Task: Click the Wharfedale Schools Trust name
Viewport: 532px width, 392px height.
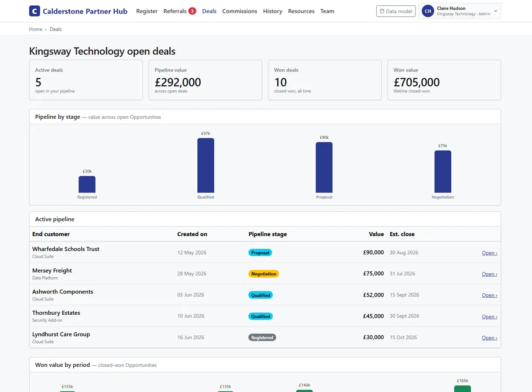Action: (x=66, y=249)
